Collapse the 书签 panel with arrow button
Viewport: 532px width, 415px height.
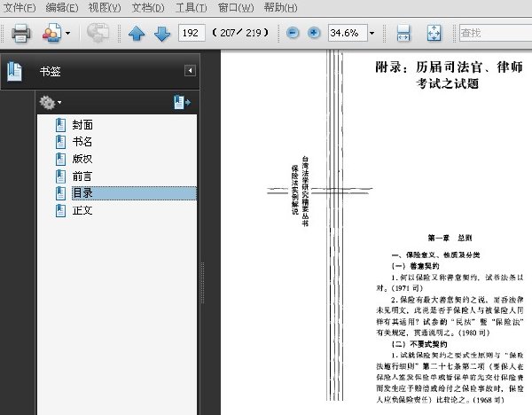click(190, 71)
